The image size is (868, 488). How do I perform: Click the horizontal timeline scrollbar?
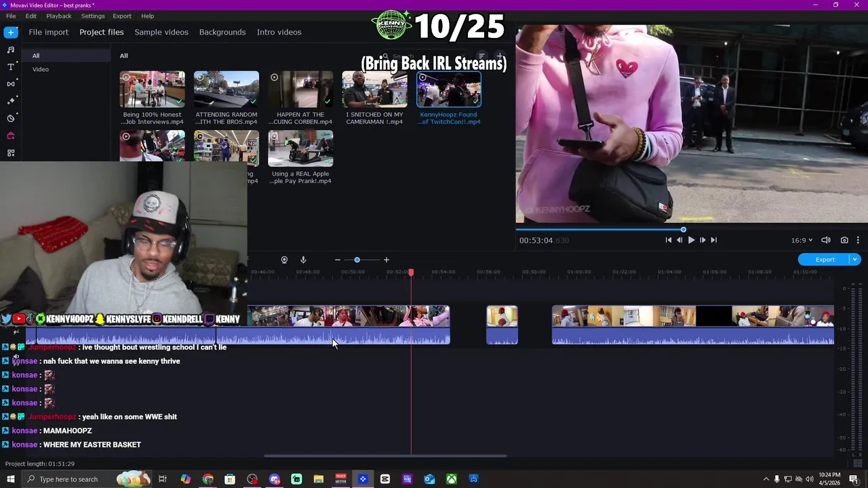click(x=385, y=455)
